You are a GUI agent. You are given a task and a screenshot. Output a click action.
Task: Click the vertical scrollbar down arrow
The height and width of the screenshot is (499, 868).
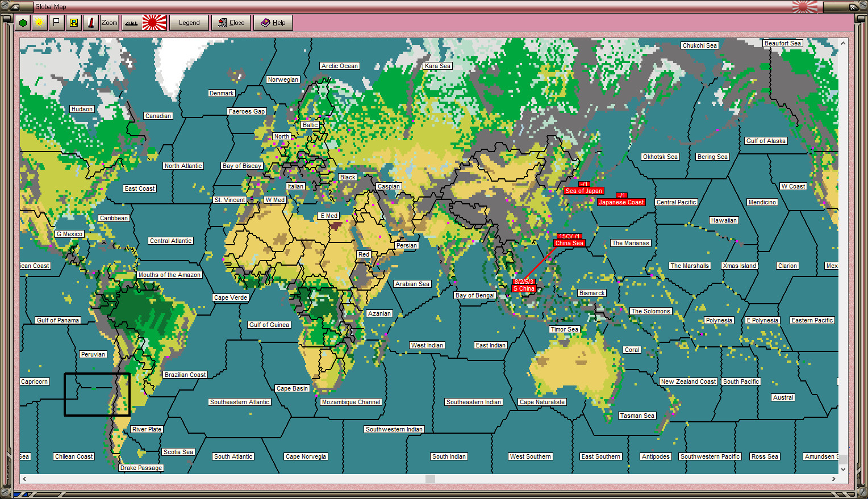coord(844,469)
